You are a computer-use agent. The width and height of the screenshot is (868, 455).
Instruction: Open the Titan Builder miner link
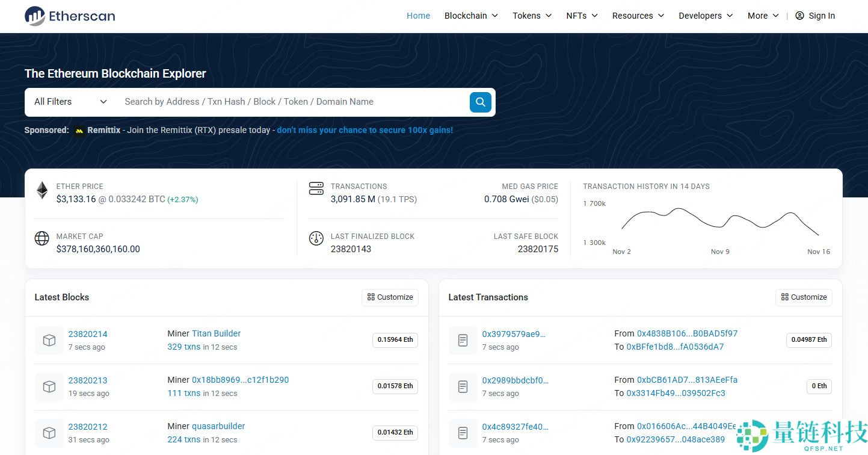216,333
